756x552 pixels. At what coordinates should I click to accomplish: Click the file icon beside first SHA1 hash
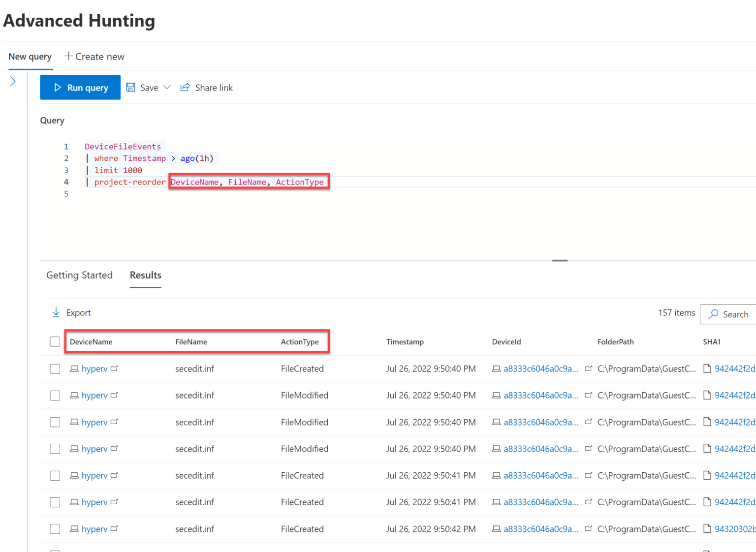click(x=707, y=368)
